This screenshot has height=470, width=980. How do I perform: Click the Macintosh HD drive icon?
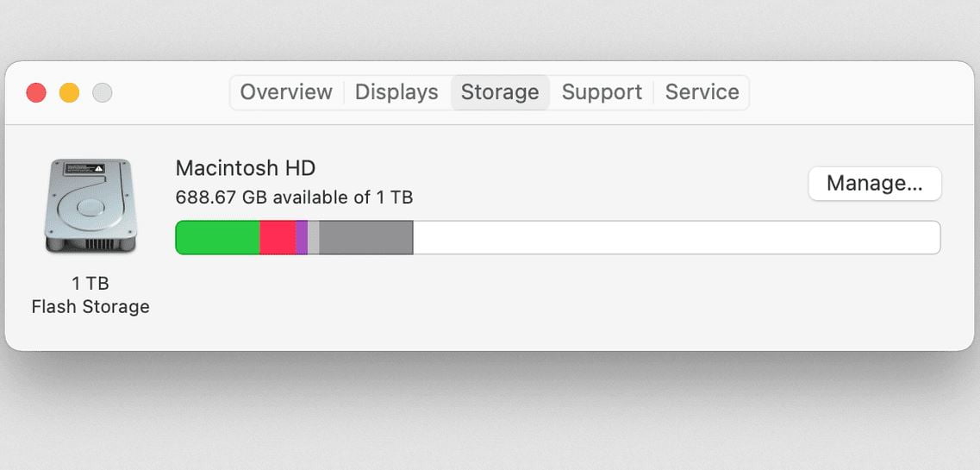(x=91, y=205)
